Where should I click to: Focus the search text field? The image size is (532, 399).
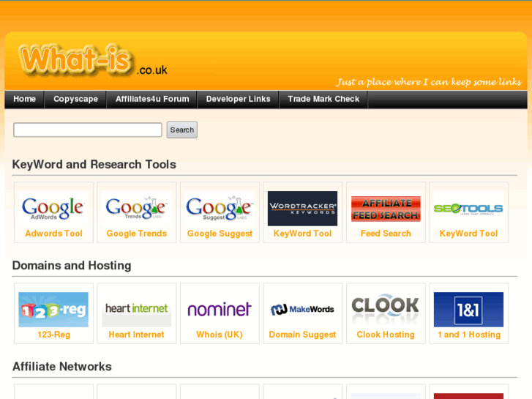tap(88, 130)
